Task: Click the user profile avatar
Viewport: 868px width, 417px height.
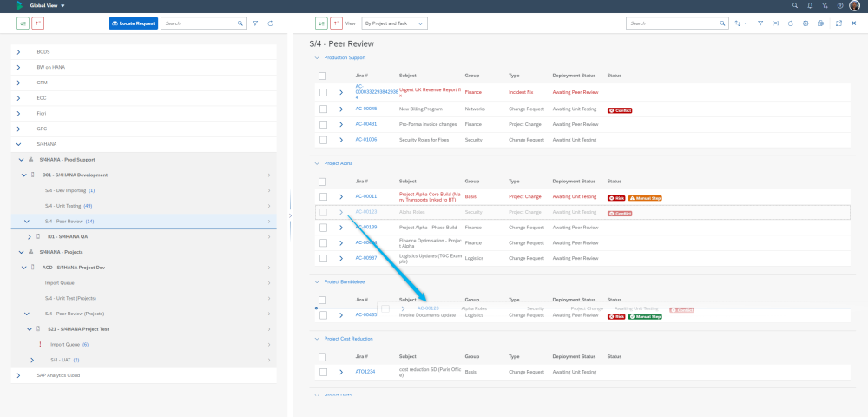Action: point(854,5)
